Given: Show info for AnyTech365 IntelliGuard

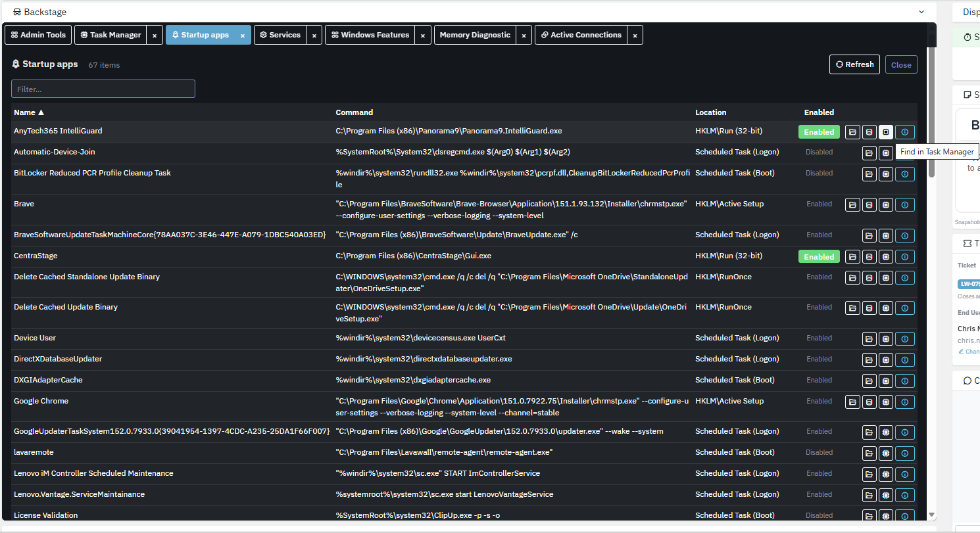Looking at the screenshot, I should pos(905,132).
